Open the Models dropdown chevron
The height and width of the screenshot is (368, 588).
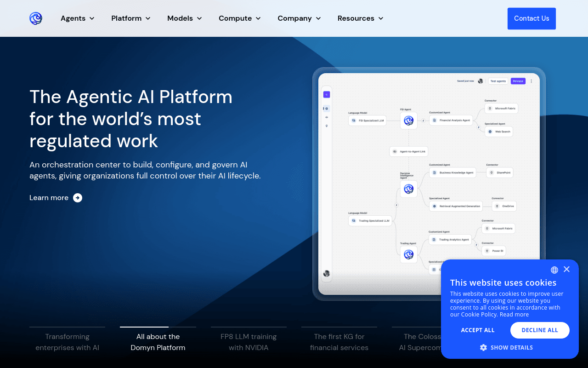pos(199,18)
